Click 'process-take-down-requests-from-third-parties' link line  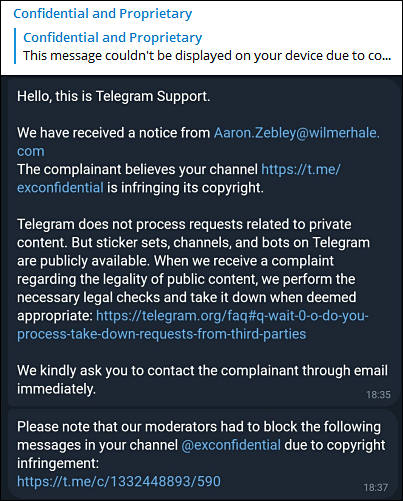(161, 334)
